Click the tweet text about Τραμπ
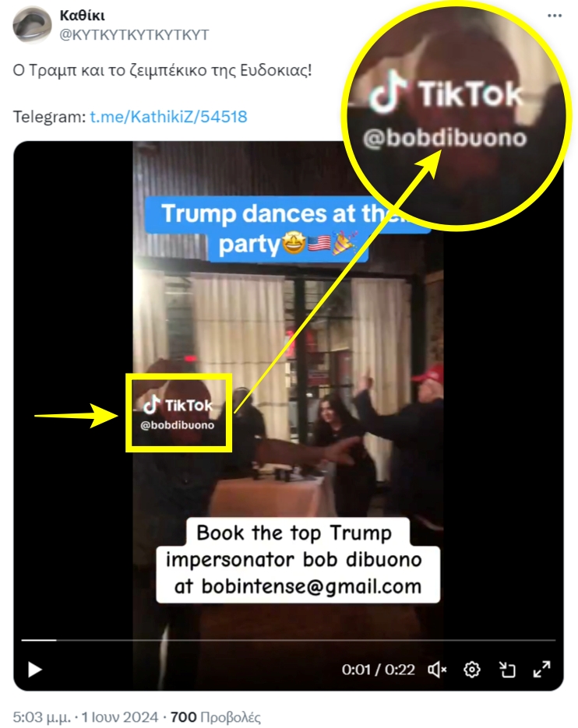This screenshot has width=578, height=728. pos(162,70)
